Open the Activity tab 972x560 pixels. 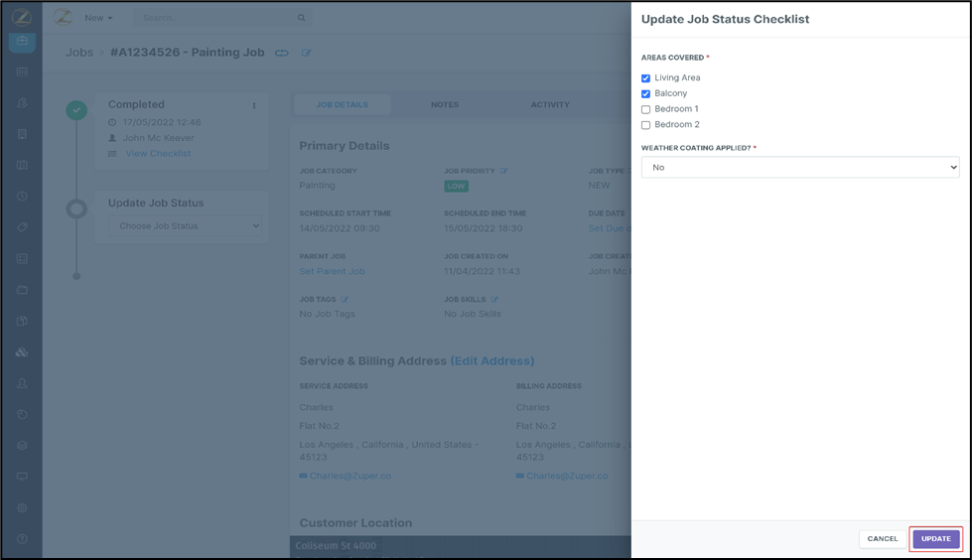549,104
